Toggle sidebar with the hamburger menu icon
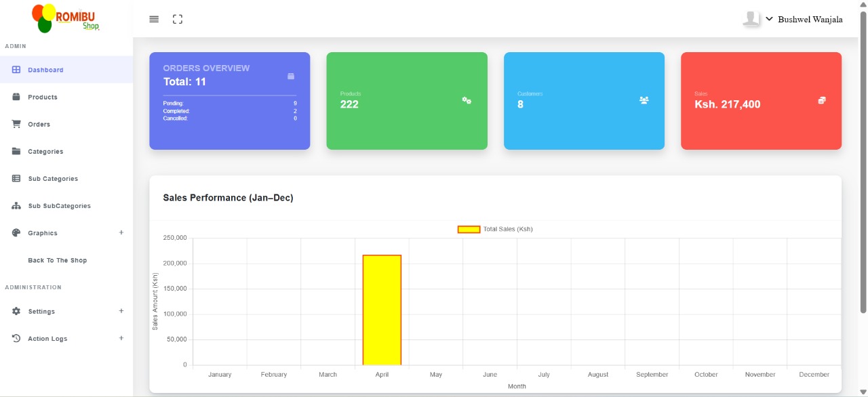 click(154, 19)
